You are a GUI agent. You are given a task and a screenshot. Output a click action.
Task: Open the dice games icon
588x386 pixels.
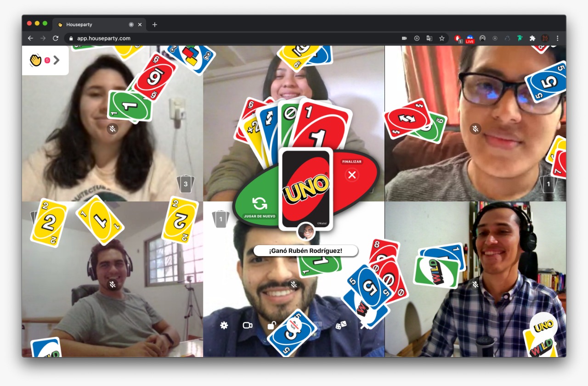point(341,325)
